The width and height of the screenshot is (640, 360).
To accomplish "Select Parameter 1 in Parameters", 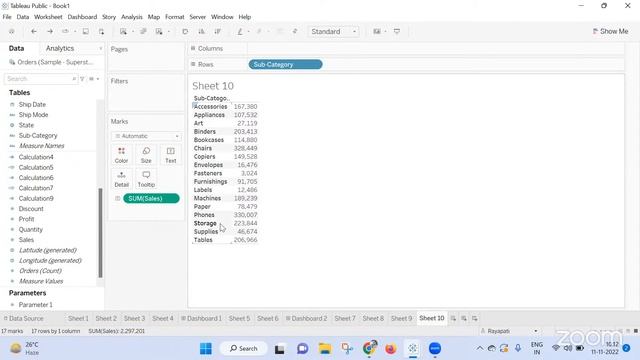I will [x=36, y=305].
